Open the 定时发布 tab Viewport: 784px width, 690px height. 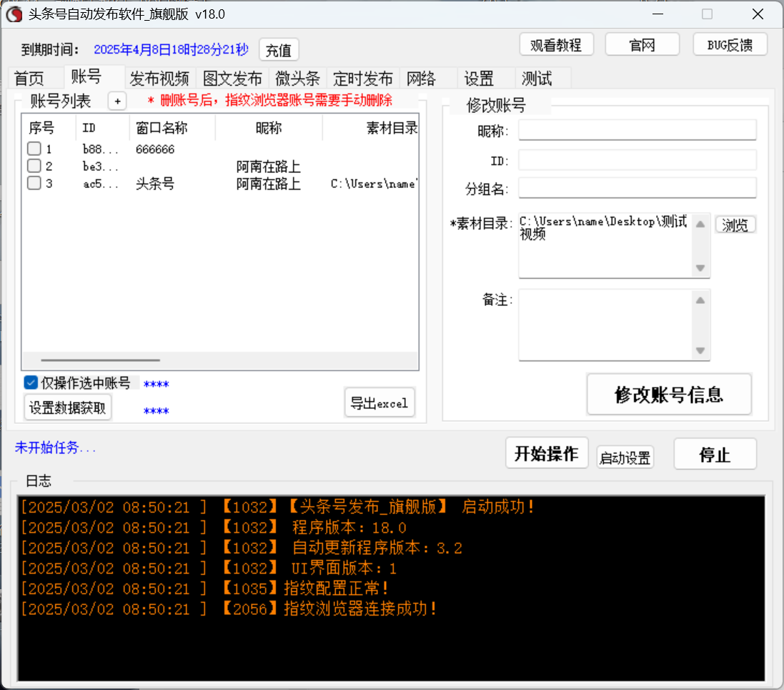[x=363, y=79]
